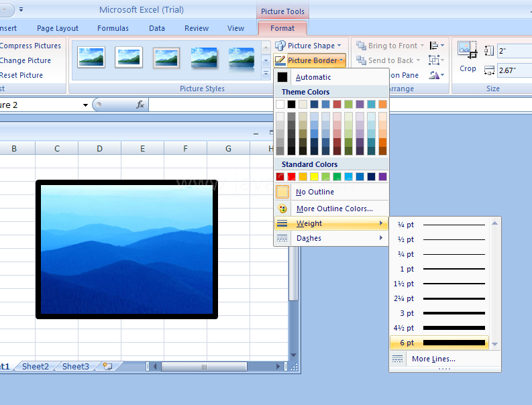Select the 3 pt line weight

[x=439, y=313]
